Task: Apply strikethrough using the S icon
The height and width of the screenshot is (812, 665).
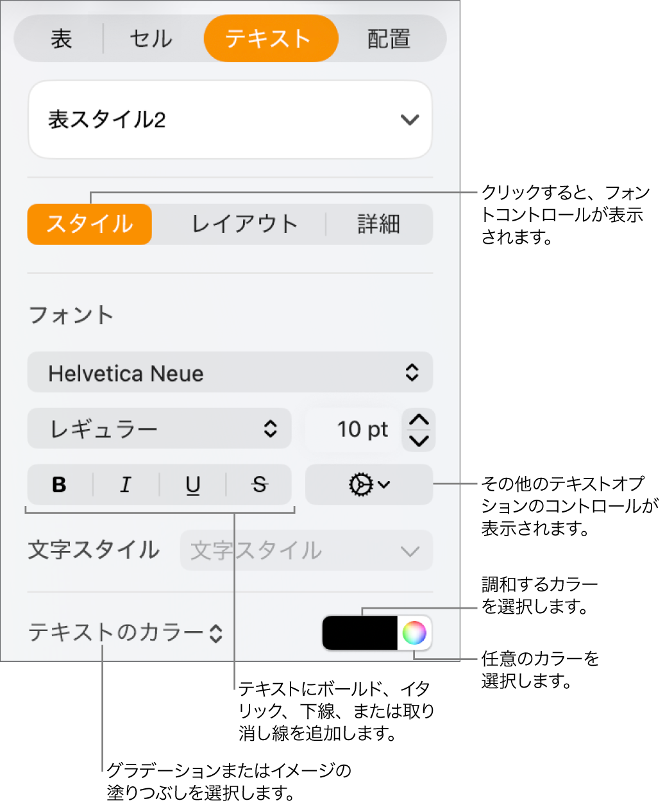Action: 259,485
